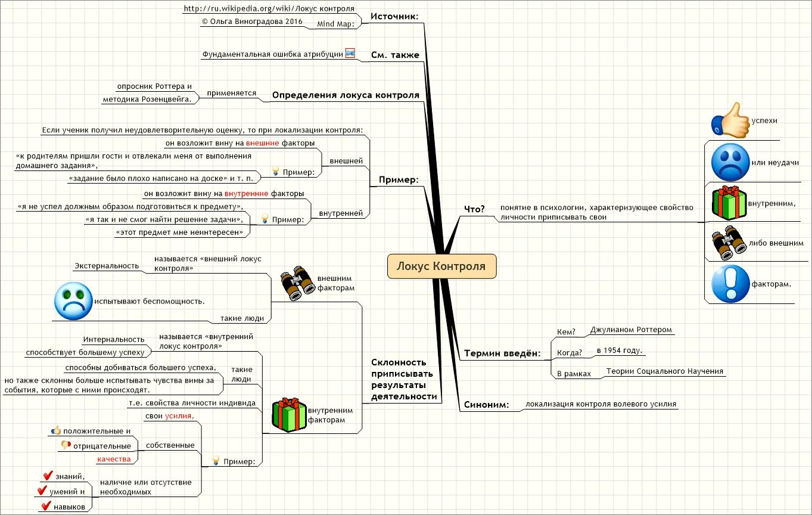
Task: Click способствует большему успеху text
Action: [85, 352]
